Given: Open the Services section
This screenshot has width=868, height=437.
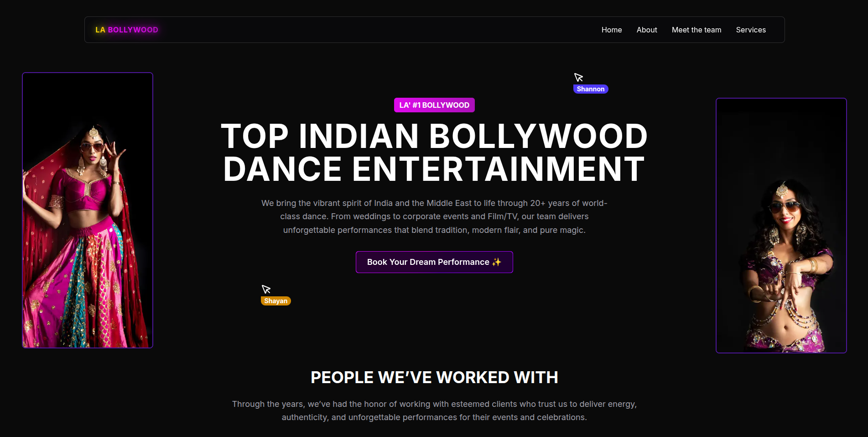Looking at the screenshot, I should (x=750, y=30).
